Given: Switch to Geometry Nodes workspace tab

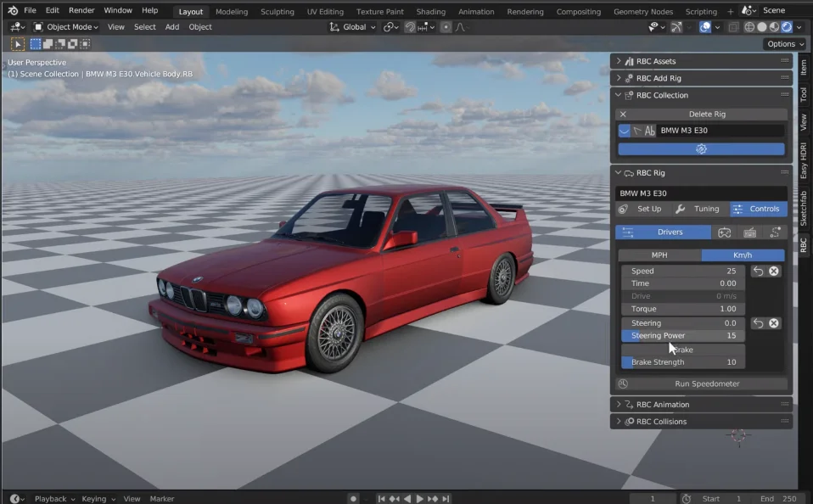Looking at the screenshot, I should pos(643,11).
